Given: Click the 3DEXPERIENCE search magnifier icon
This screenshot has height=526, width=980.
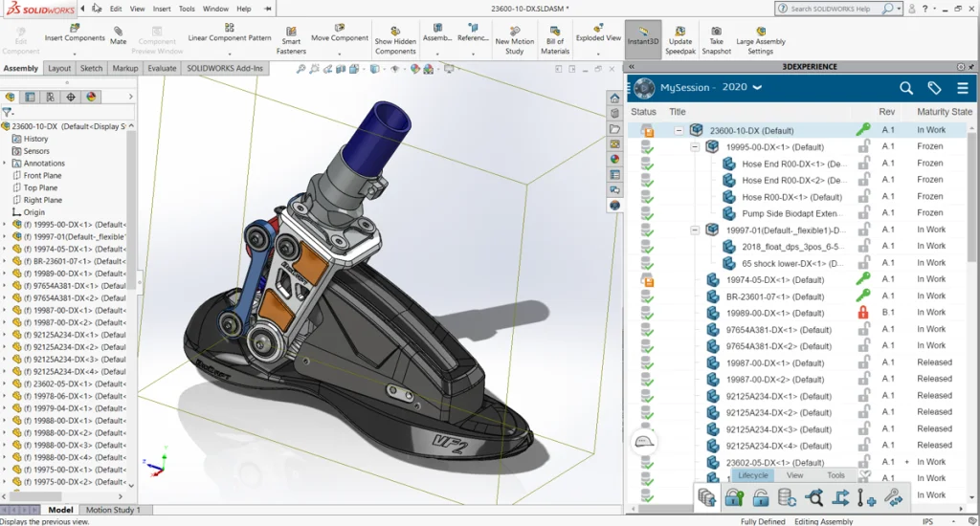Looking at the screenshot, I should pos(906,88).
